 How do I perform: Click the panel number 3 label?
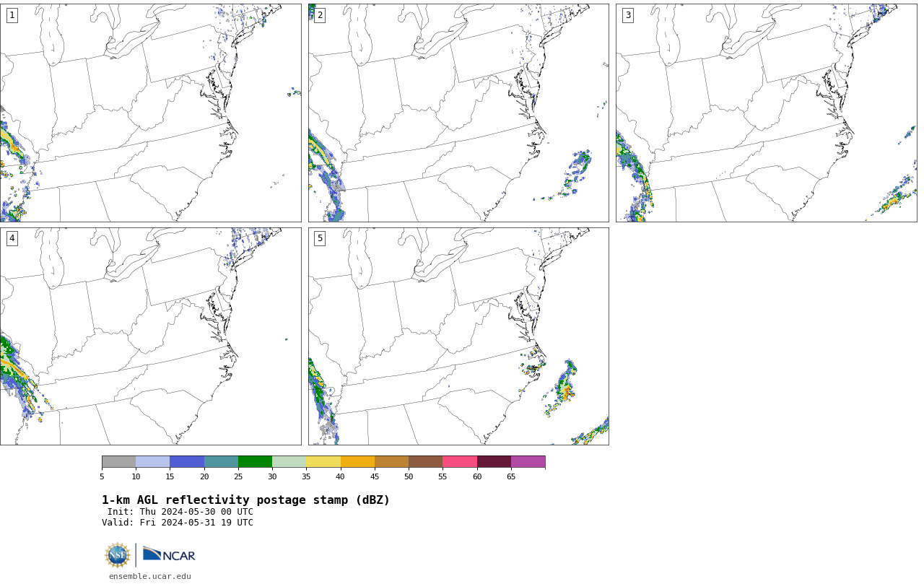[627, 15]
